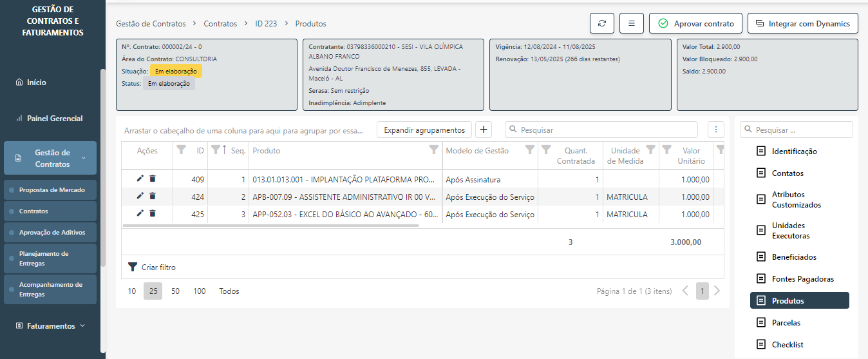Click the refresh icon button
Image resolution: width=868 pixels, height=359 pixels.
[x=601, y=23]
